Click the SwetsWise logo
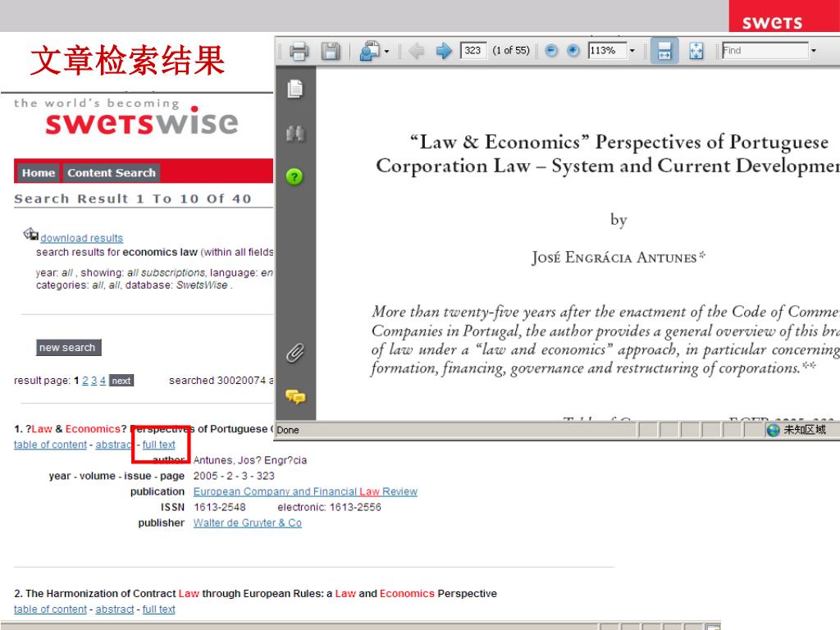The image size is (840, 630). (141, 121)
